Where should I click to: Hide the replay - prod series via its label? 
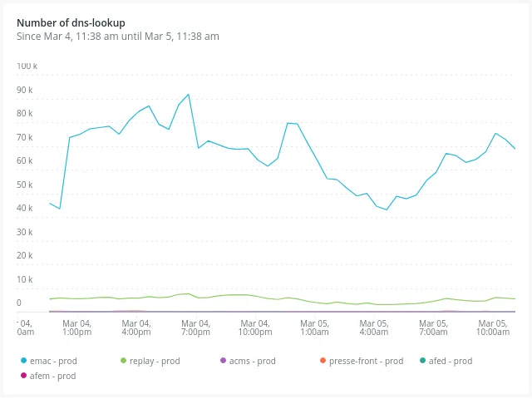pos(155,361)
